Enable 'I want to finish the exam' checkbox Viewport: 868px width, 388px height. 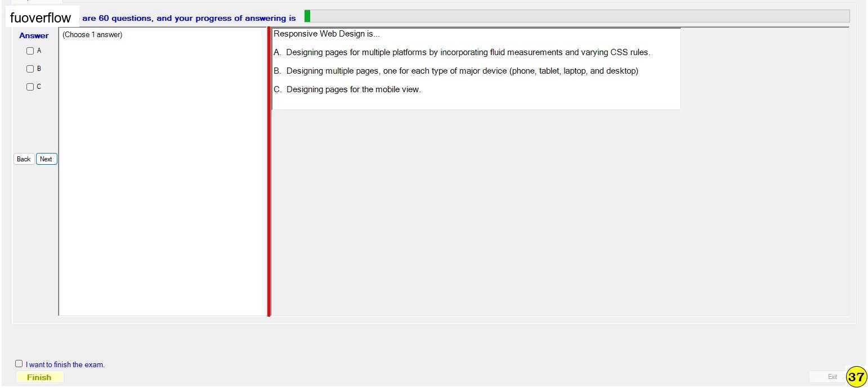point(19,364)
